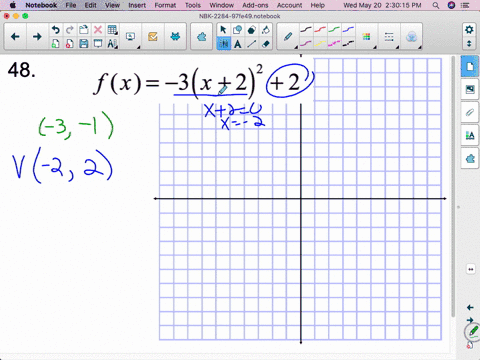Delete selection with red X icon
This screenshot has width=480, height=360.
pos(98,30)
